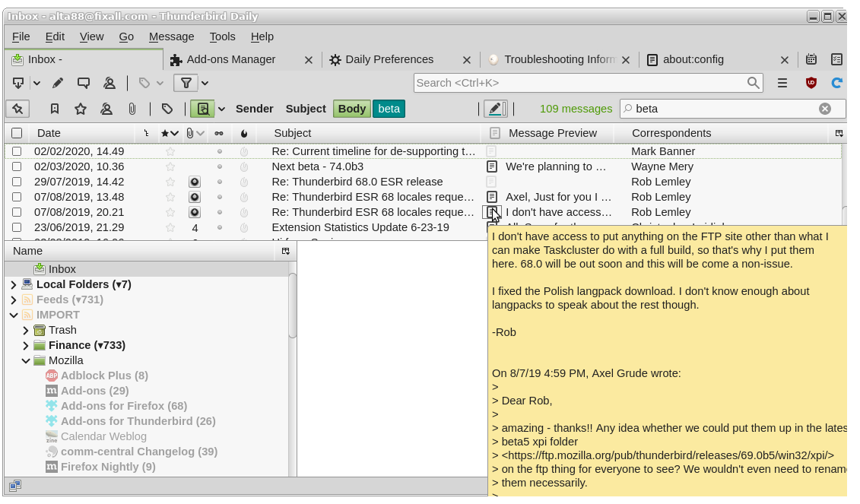Screen dimensions: 860x504
Task: Expand the Local Folders tree node
Action: pyautogui.click(x=14, y=284)
